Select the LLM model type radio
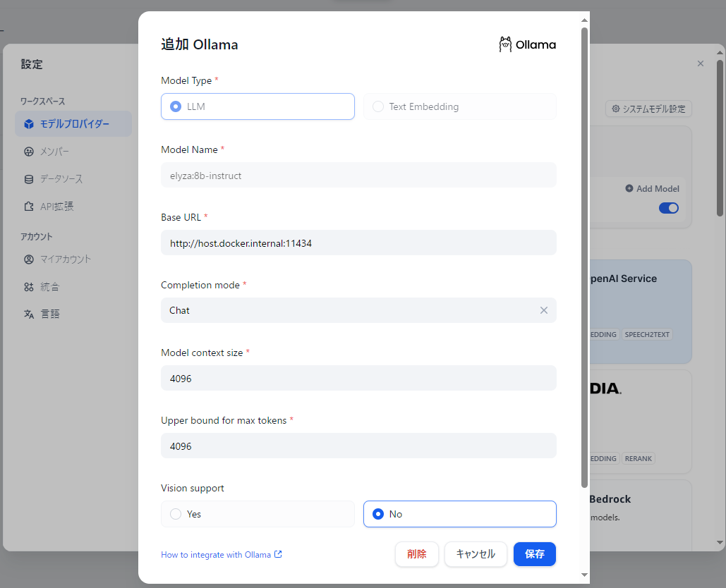 (x=176, y=106)
